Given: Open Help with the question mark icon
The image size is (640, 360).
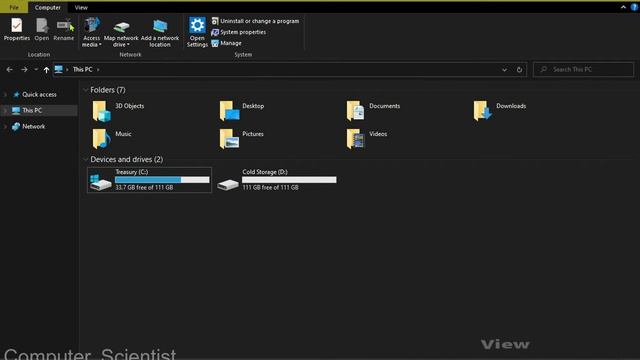Looking at the screenshot, I should point(635,7).
